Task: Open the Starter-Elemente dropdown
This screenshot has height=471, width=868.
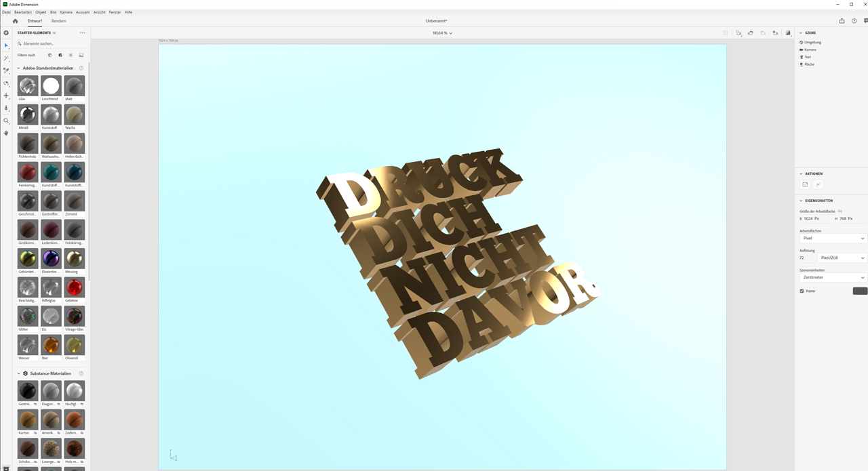Action: tap(37, 33)
